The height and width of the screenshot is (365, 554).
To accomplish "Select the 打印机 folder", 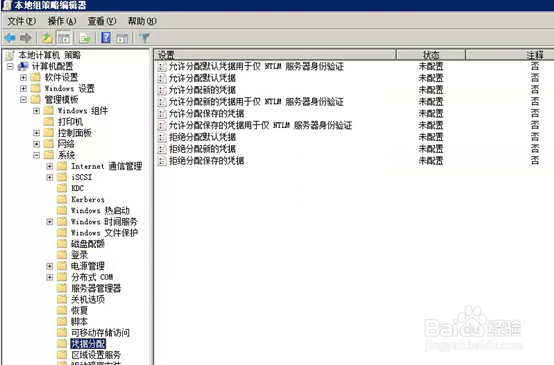I will (x=70, y=122).
